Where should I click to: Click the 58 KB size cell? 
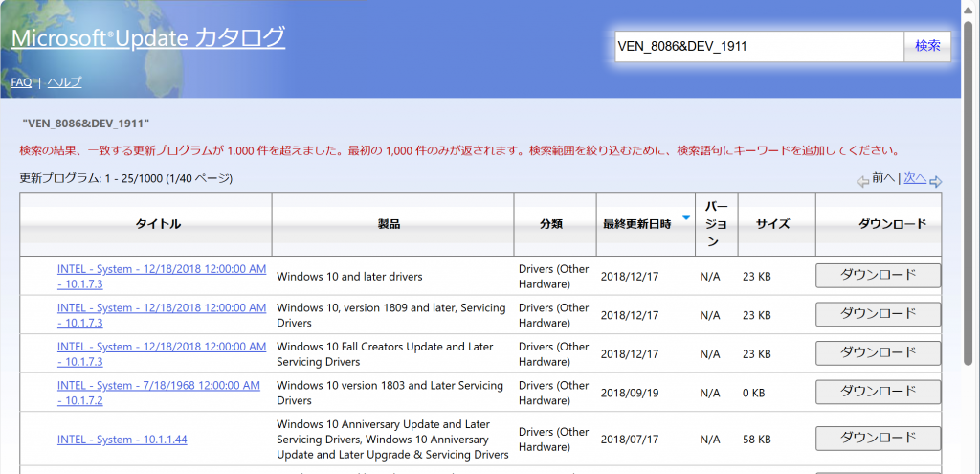click(756, 440)
